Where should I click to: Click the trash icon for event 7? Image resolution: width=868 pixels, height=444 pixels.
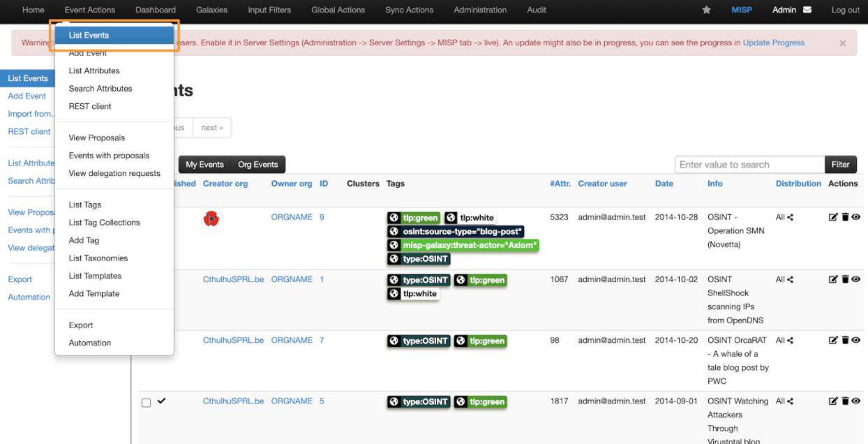pyautogui.click(x=844, y=340)
